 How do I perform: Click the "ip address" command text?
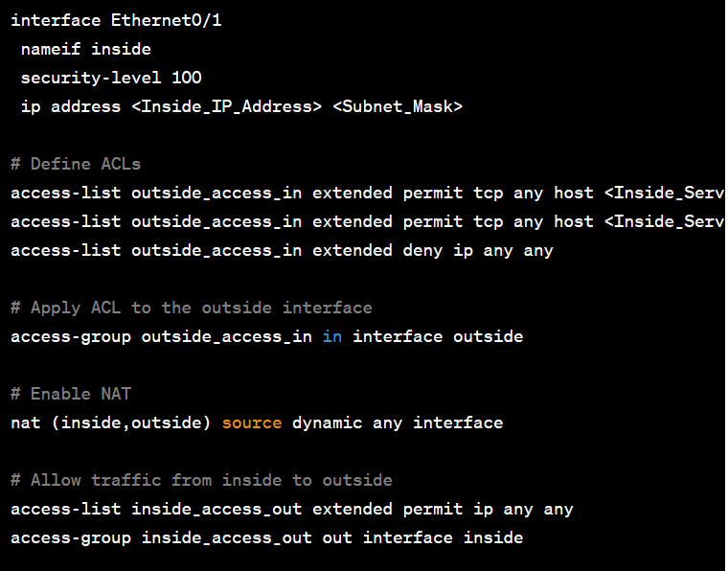pos(70,106)
